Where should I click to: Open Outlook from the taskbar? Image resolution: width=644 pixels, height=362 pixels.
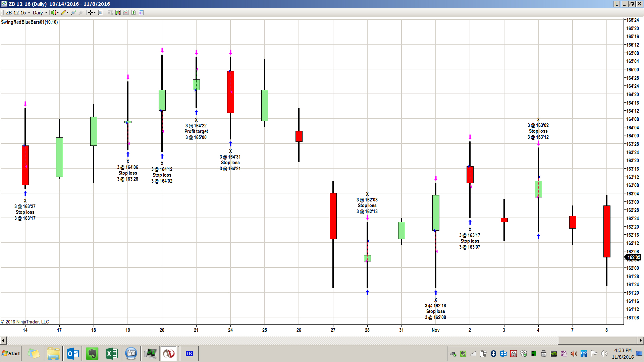(73, 354)
